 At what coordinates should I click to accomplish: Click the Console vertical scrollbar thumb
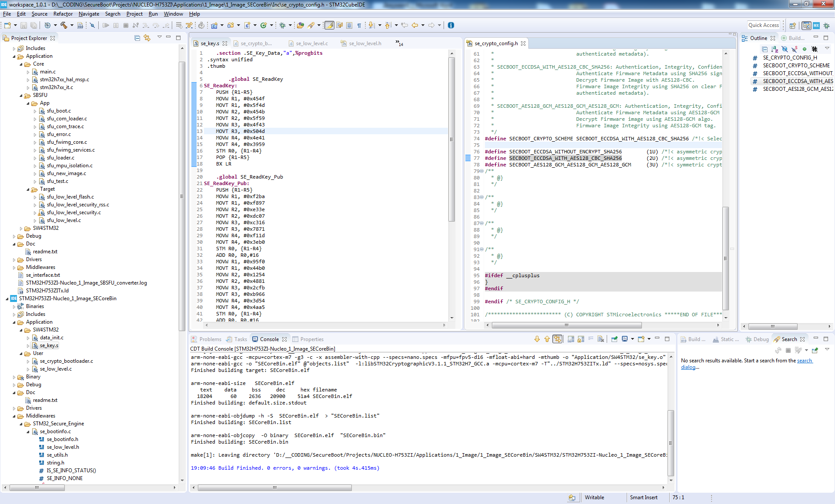[671, 443]
